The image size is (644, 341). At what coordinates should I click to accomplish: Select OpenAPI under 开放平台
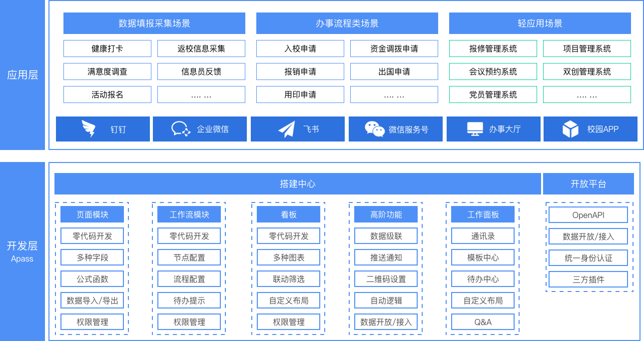588,215
